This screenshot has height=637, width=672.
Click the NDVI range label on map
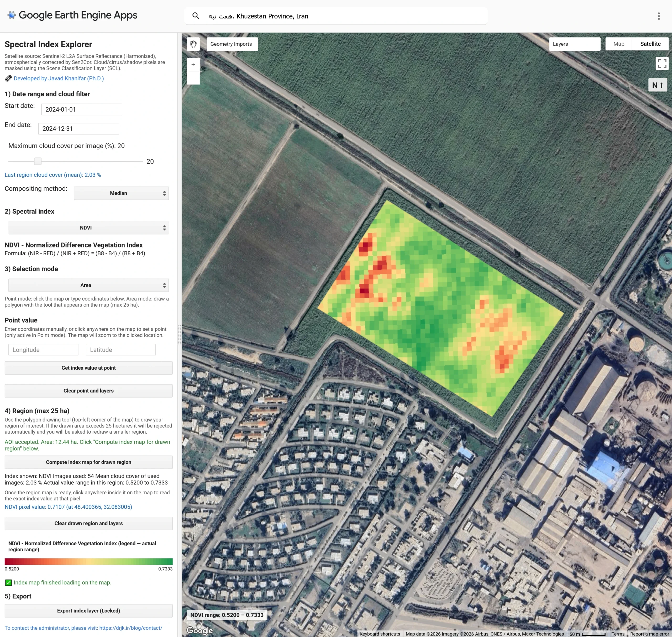click(x=227, y=615)
